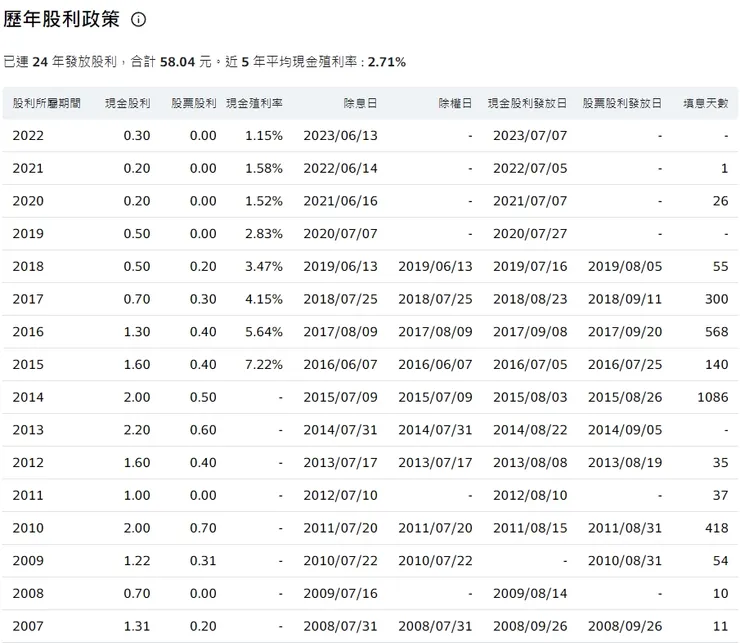Click stock payment date 2017/09/20
This screenshot has height=643, width=740.
pyautogui.click(x=625, y=332)
